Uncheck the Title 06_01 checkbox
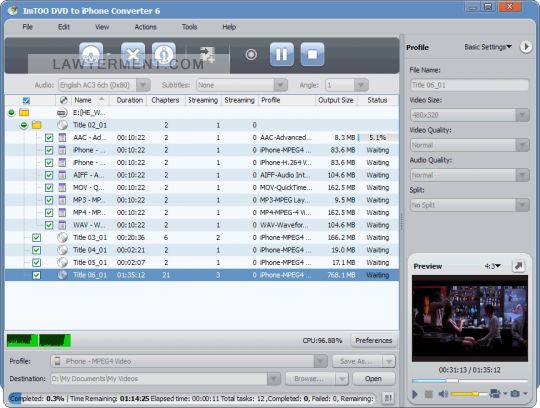Image resolution: width=540 pixels, height=408 pixels. point(37,275)
